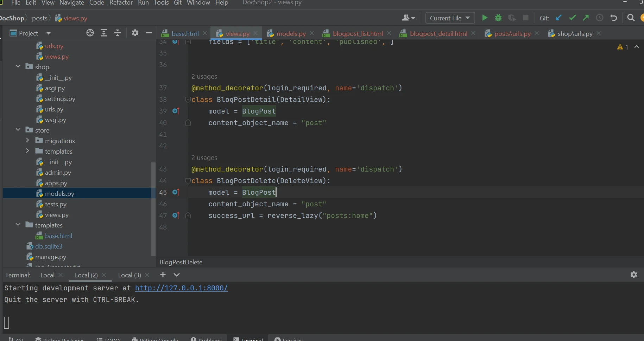Open Project panel settings gear
The image size is (644, 341).
[135, 33]
